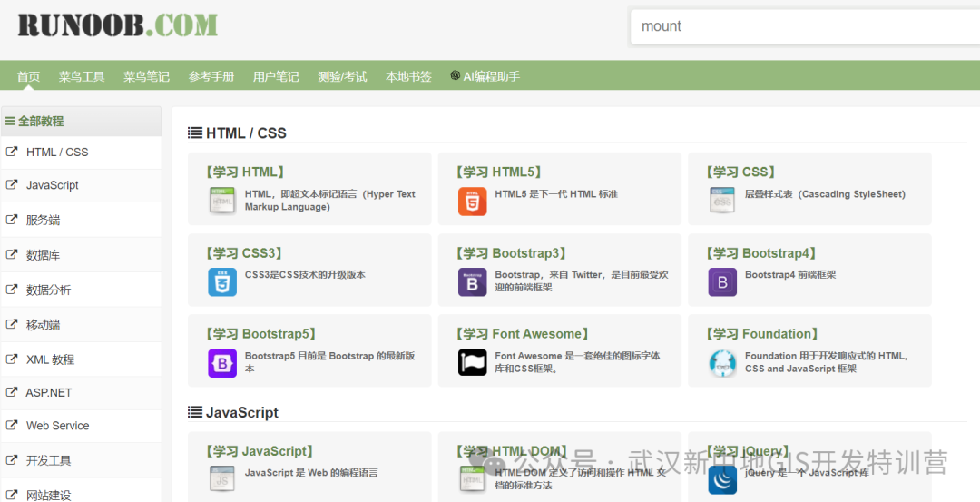Open XML 教程 sidebar category

(81, 359)
